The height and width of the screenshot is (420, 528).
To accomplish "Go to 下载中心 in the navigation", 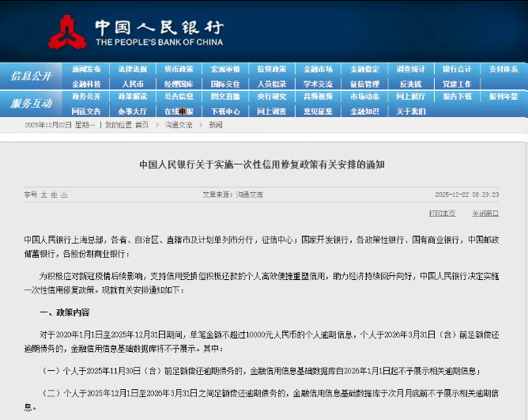I will click(225, 111).
